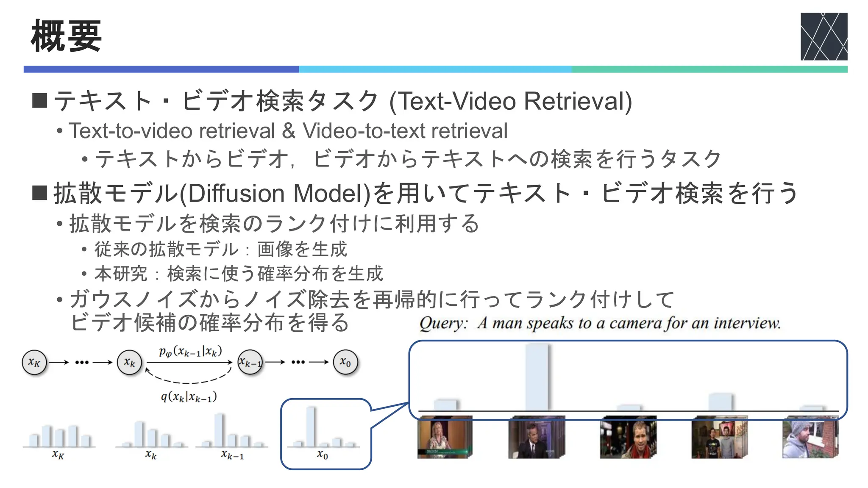This screenshot has width=868, height=488.
Task: Click the blonde woman video thumbnail
Action: pyautogui.click(x=444, y=438)
